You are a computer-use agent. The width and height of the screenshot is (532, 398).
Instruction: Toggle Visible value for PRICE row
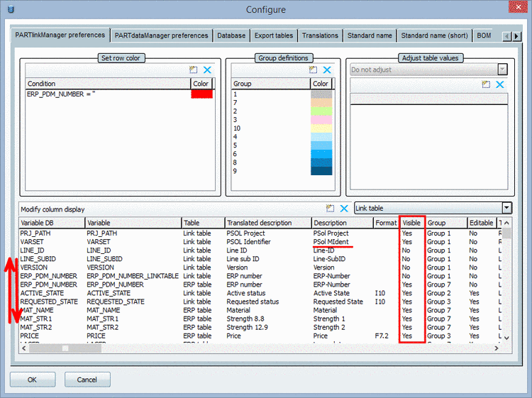407,336
